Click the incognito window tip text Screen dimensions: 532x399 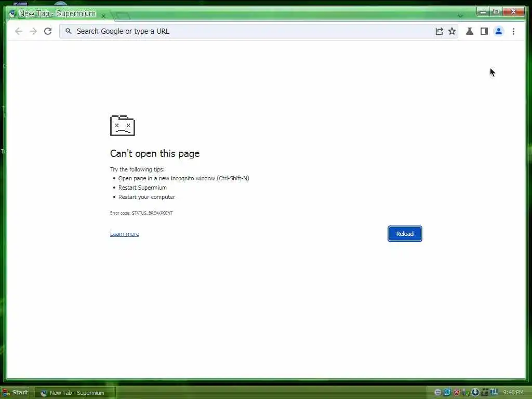point(183,179)
